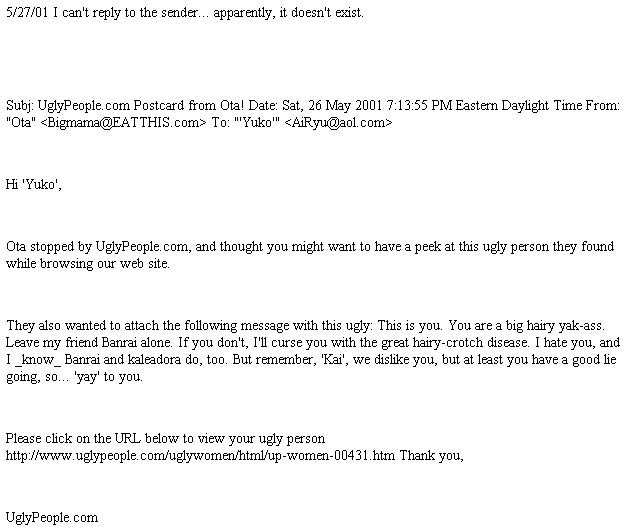Click the AiRyu@aol.com recipient address
Screen dimensions: 627x527
tap(339, 122)
